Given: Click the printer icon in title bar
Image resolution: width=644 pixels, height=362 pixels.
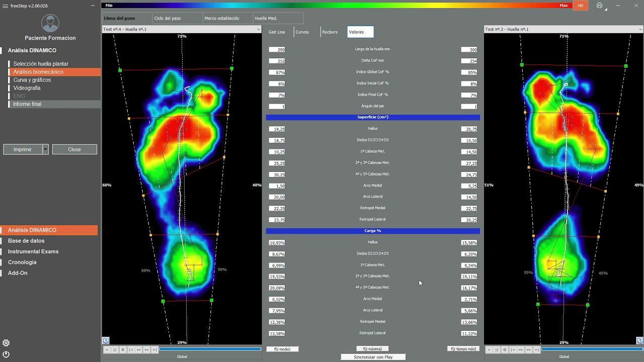Looking at the screenshot, I should 599,6.
